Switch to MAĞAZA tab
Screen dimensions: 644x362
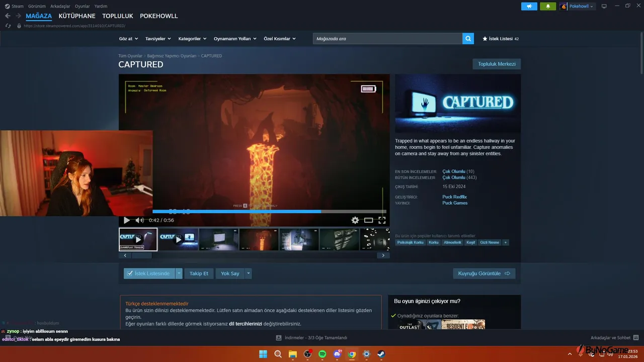point(39,16)
